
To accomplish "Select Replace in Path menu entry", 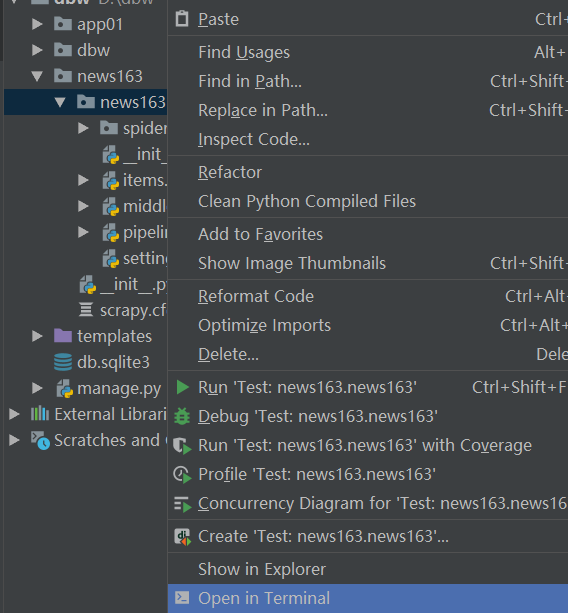I will pyautogui.click(x=367, y=110).
